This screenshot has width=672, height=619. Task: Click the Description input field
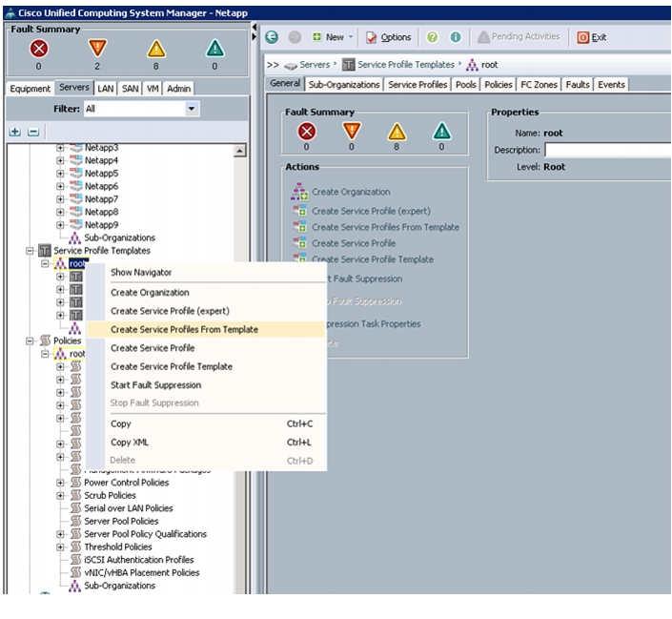(x=608, y=150)
